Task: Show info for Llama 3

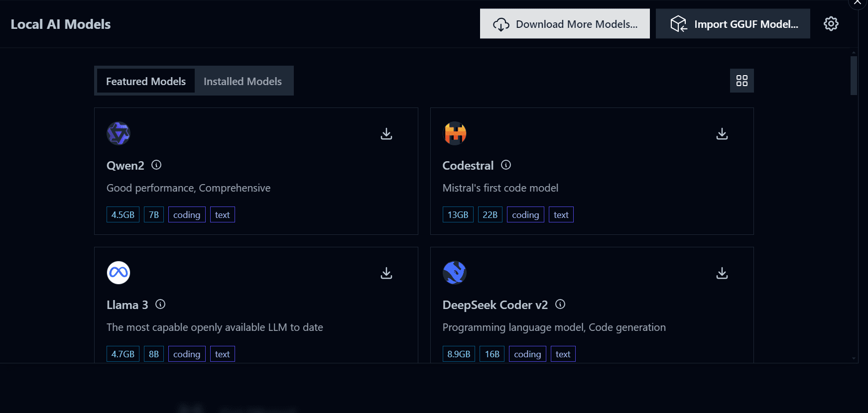Action: click(x=160, y=304)
